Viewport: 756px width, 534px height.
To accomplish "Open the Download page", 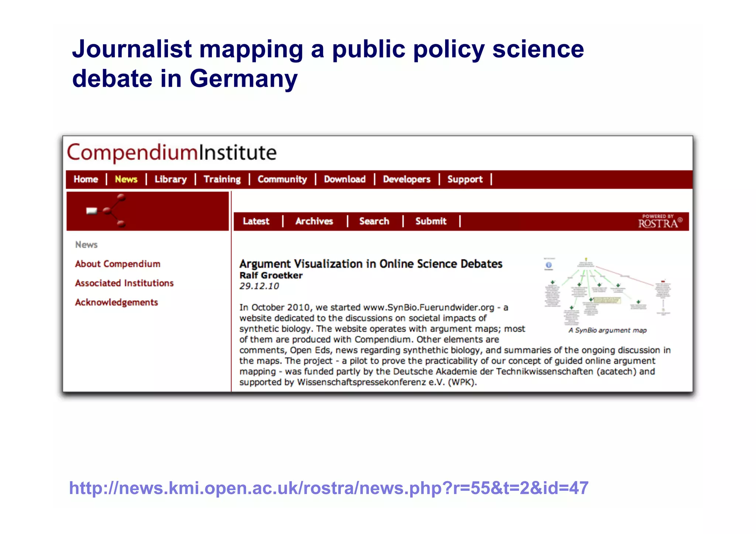I will [345, 179].
